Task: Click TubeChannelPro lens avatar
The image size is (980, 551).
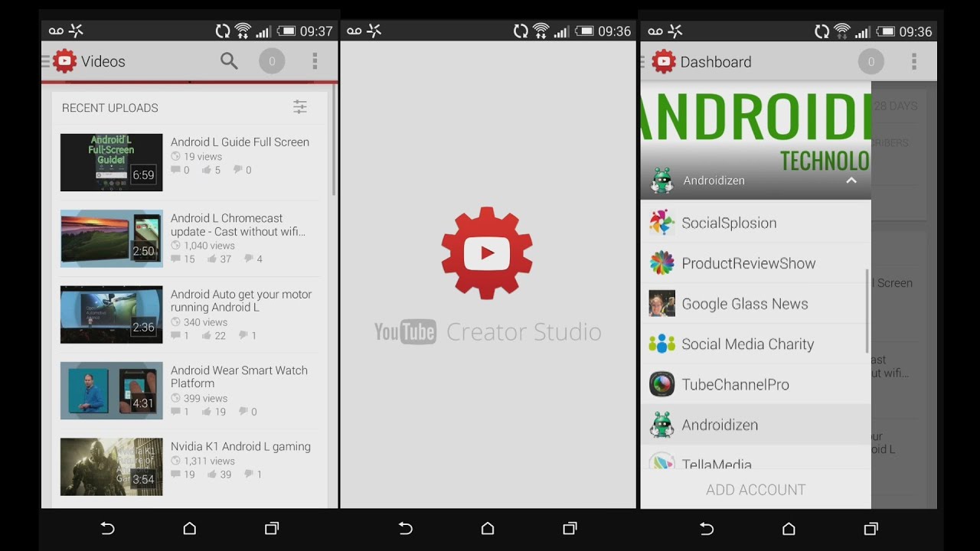Action: (x=661, y=384)
